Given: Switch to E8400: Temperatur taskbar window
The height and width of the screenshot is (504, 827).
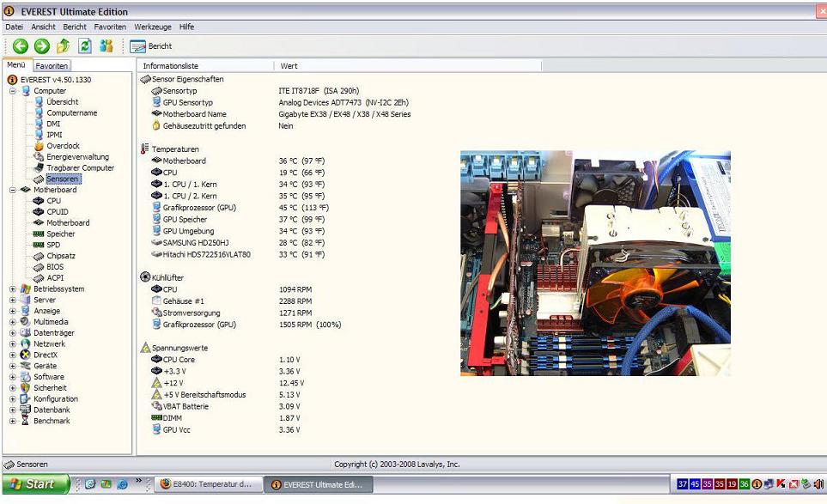Looking at the screenshot, I should [x=209, y=484].
